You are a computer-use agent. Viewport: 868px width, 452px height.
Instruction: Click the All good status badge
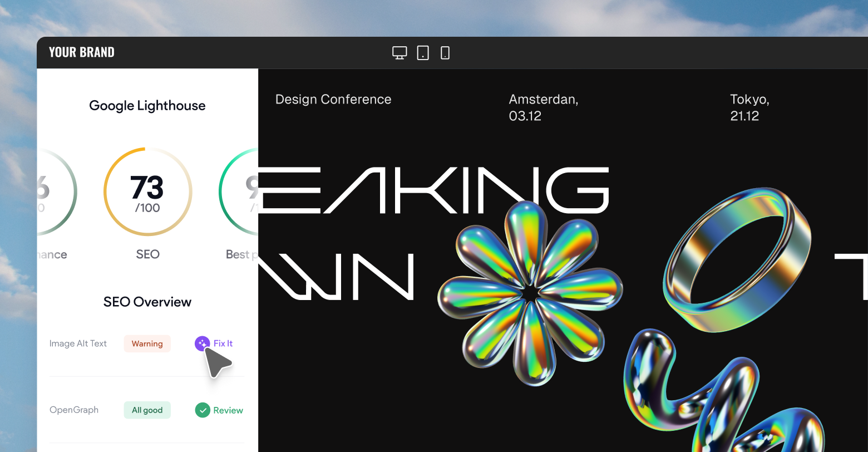tap(147, 410)
